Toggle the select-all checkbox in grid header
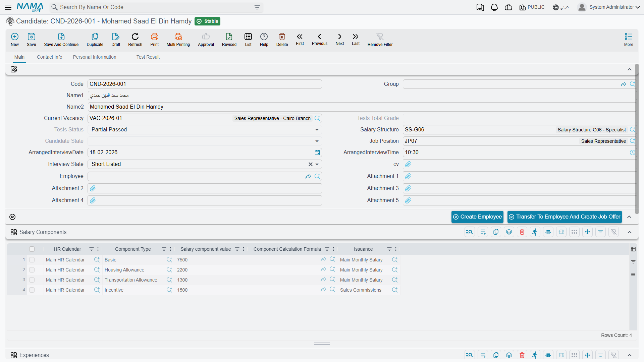The height and width of the screenshot is (362, 644). (x=32, y=249)
